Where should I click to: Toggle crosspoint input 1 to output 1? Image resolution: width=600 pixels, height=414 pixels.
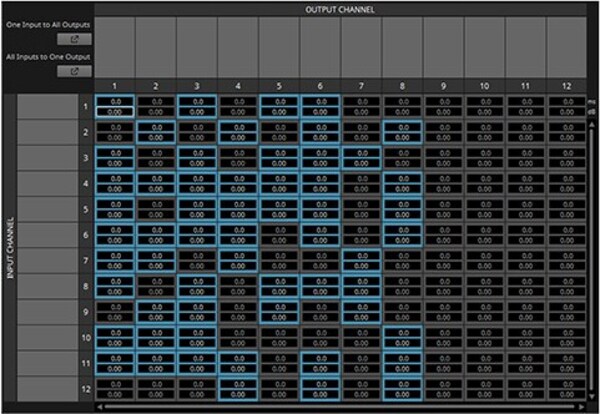coord(116,106)
